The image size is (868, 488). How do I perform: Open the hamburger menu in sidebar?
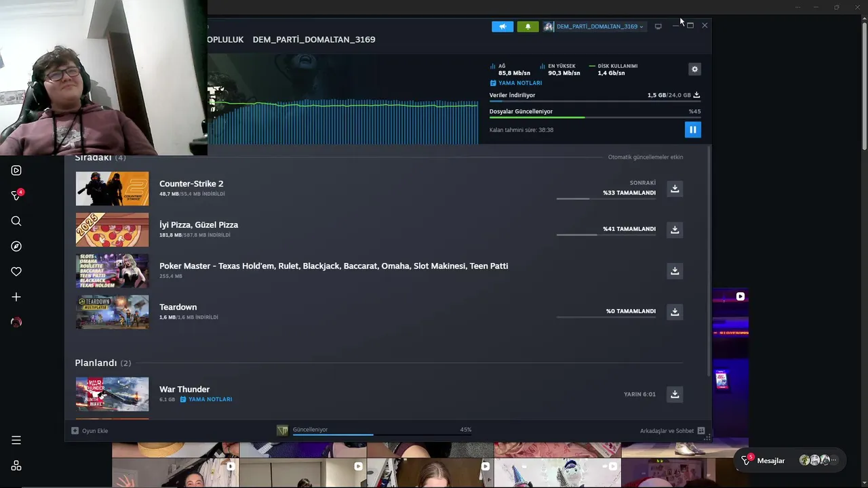16,441
